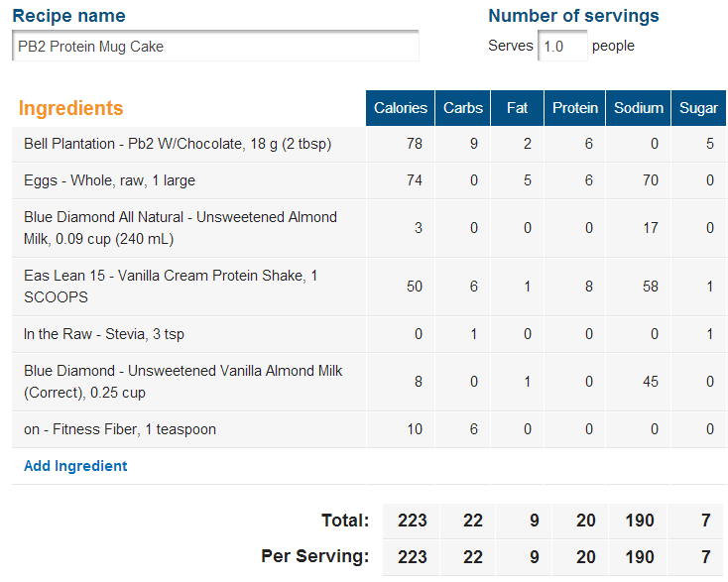728x582 pixels.
Task: Click the Eggs Whole raw ingredient row
Action: (369, 180)
